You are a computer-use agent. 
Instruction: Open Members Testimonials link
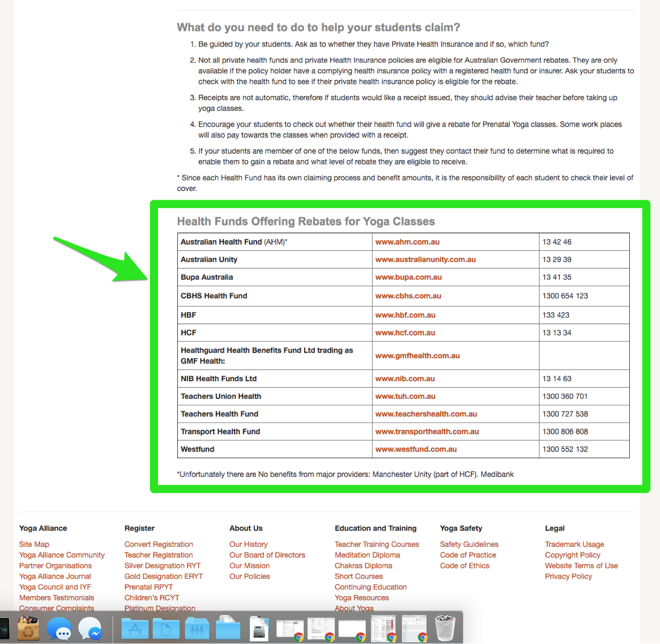[56, 598]
